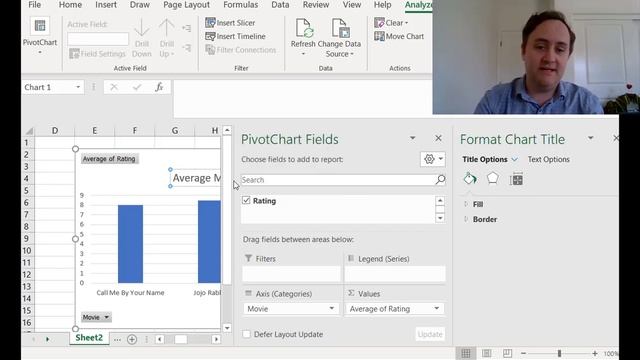Open Filter Connections
The image size is (640, 360).
(x=241, y=50)
